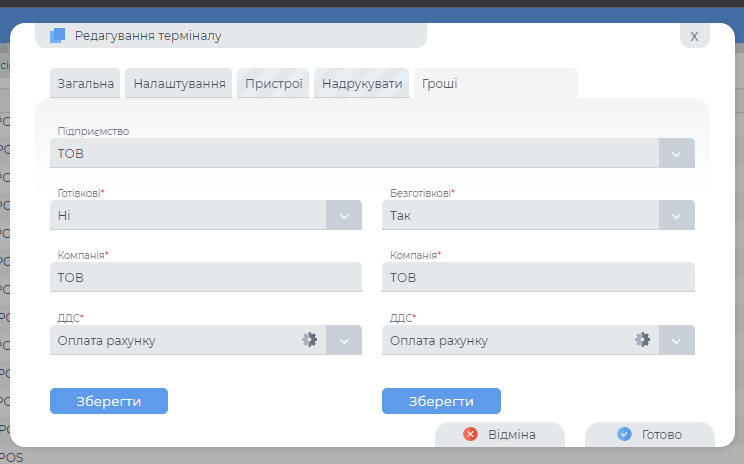
Task: Expand the Підприємство dropdown
Action: (x=676, y=154)
